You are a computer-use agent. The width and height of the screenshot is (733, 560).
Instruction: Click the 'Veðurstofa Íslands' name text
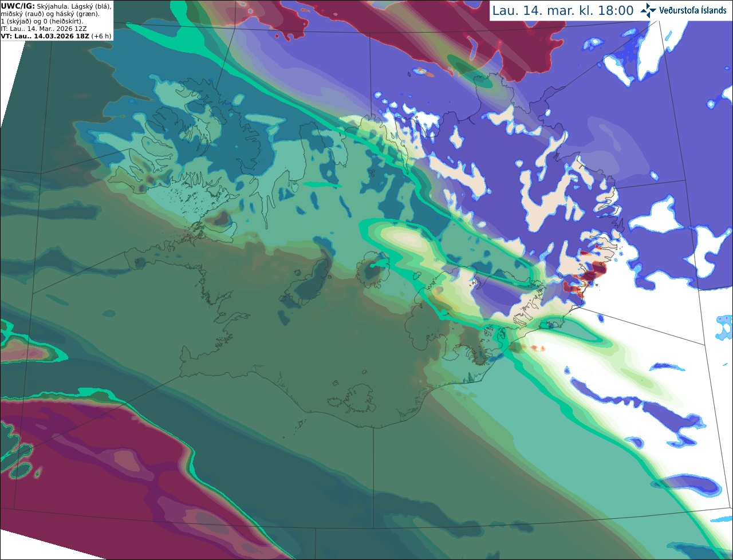(693, 10)
